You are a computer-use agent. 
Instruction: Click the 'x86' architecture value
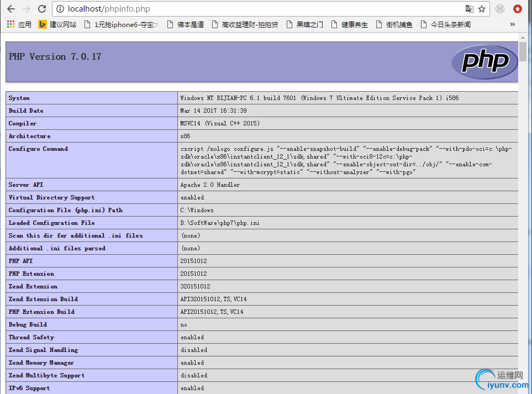coord(185,136)
